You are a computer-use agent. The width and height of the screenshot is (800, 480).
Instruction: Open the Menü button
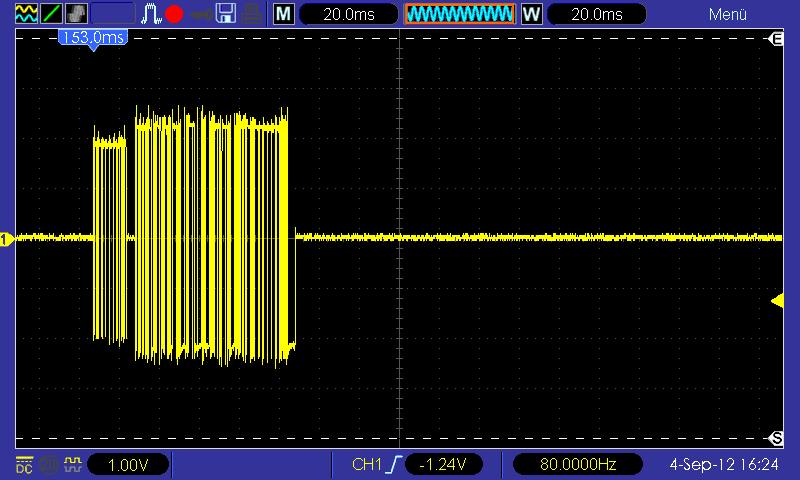coord(728,14)
